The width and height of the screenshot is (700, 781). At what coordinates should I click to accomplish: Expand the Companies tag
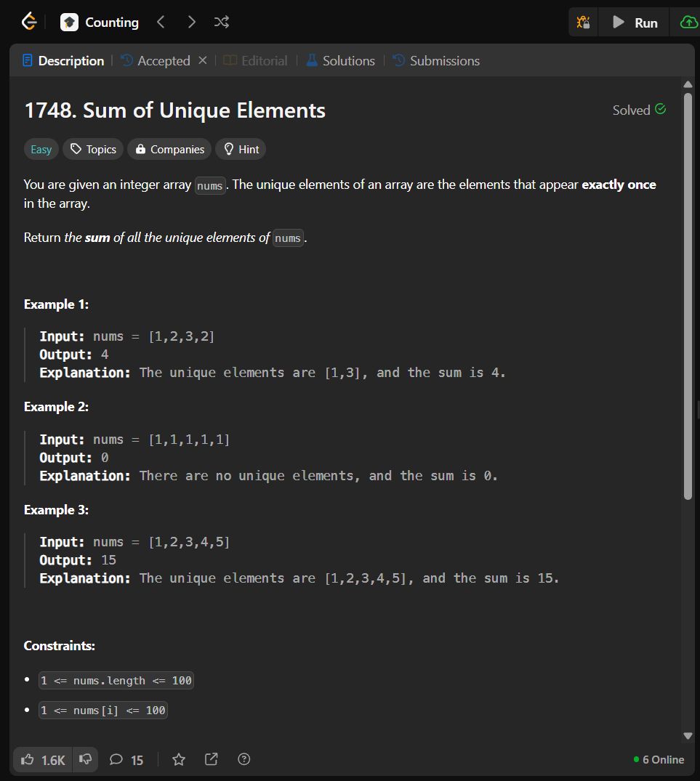(x=169, y=150)
